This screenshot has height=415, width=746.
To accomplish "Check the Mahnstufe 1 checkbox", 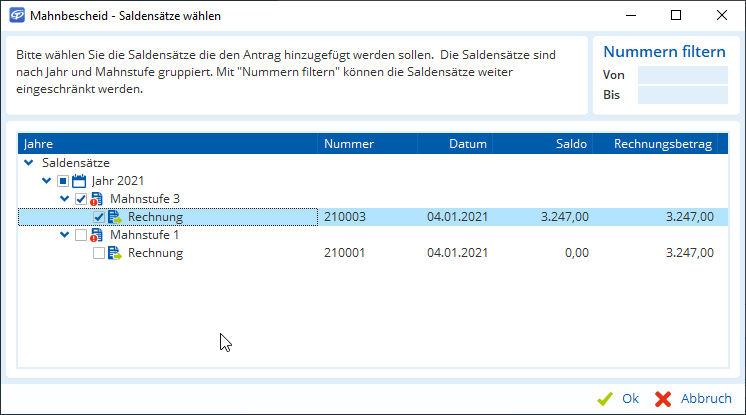I will (80, 235).
